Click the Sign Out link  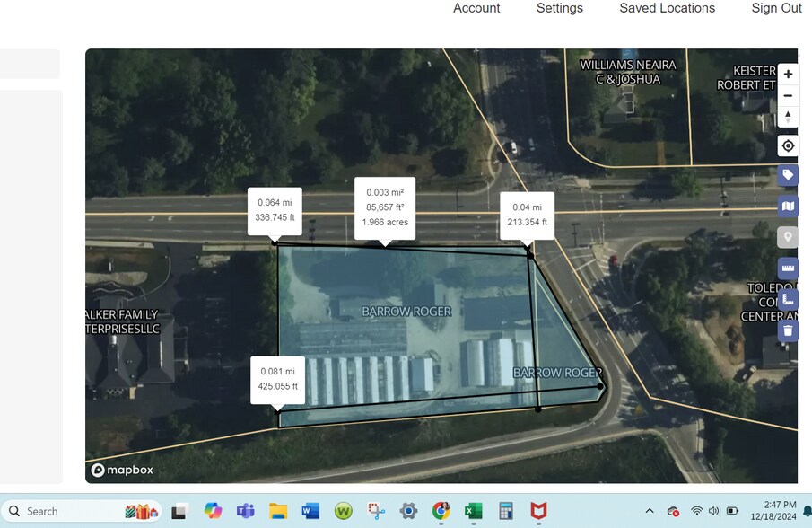(776, 8)
